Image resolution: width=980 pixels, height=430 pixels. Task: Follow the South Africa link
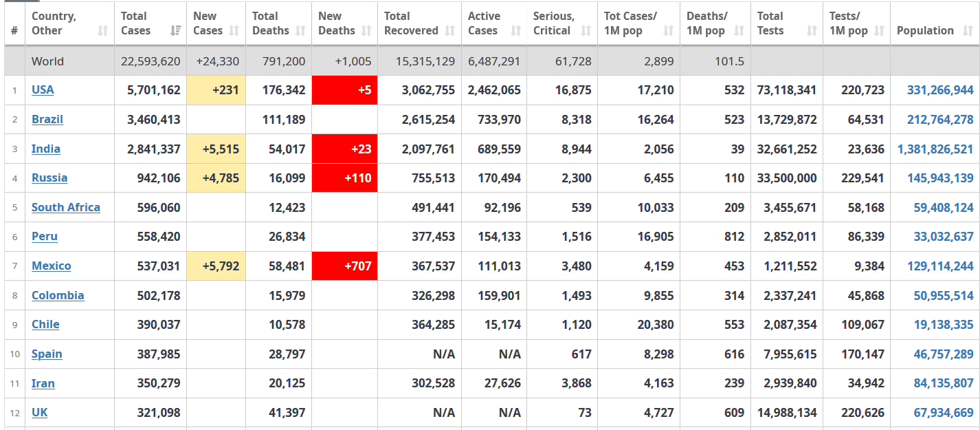[x=66, y=207]
